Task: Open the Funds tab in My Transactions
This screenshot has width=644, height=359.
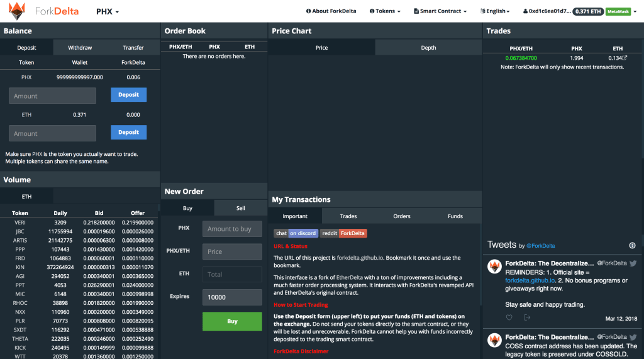Action: (x=455, y=216)
